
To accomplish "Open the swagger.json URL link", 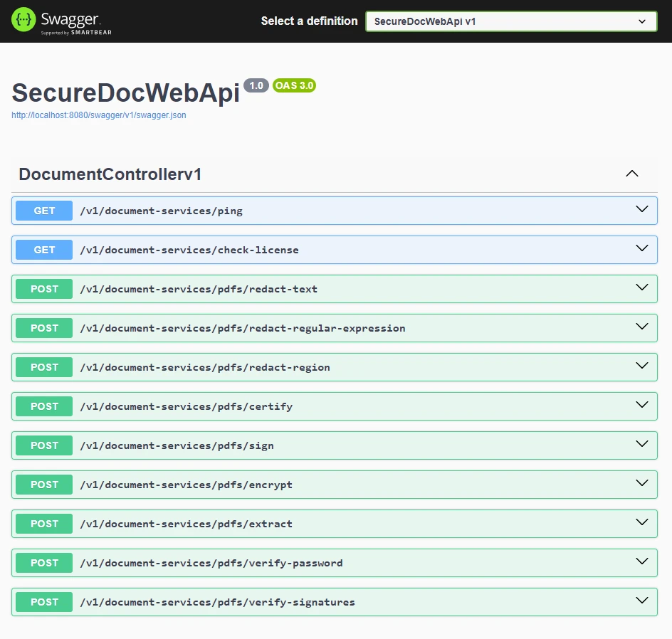I will coord(99,115).
